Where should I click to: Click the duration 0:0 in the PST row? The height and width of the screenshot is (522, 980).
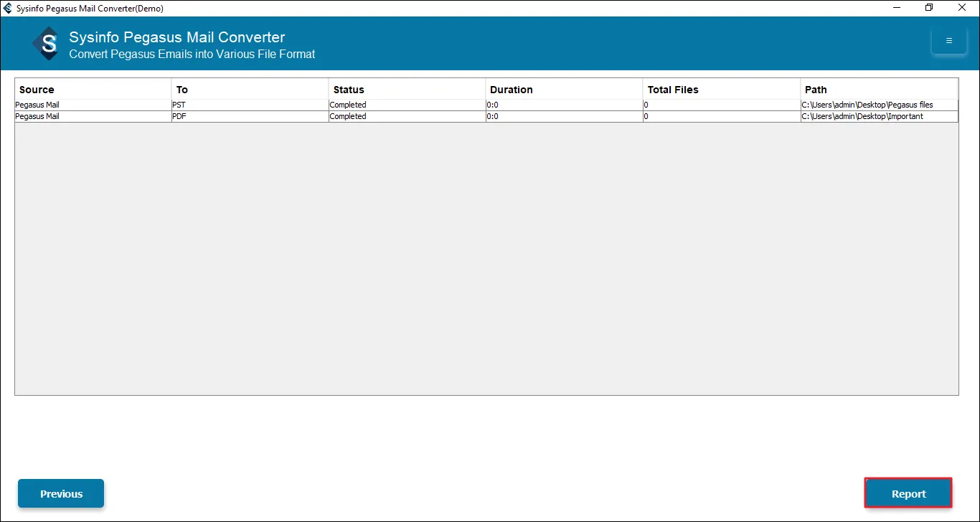coord(565,105)
